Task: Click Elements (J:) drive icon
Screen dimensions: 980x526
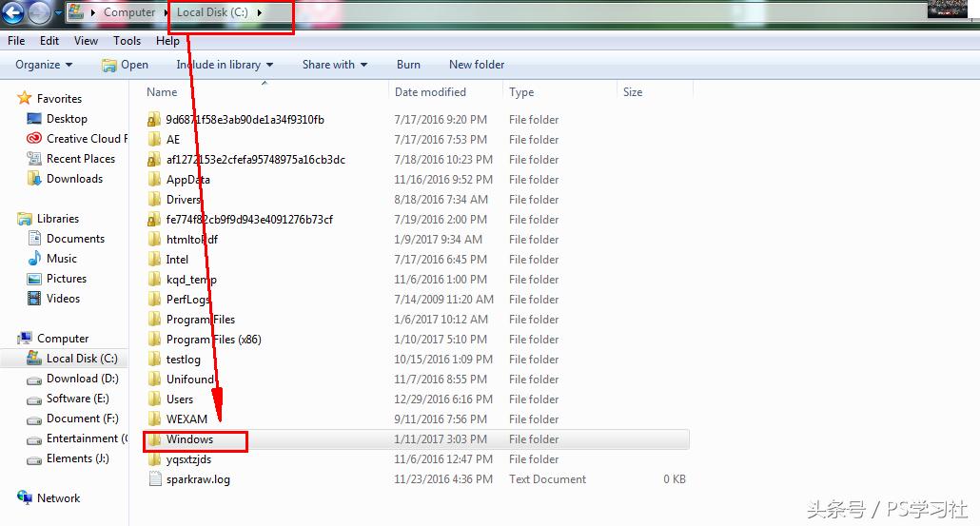Action: click(x=33, y=459)
